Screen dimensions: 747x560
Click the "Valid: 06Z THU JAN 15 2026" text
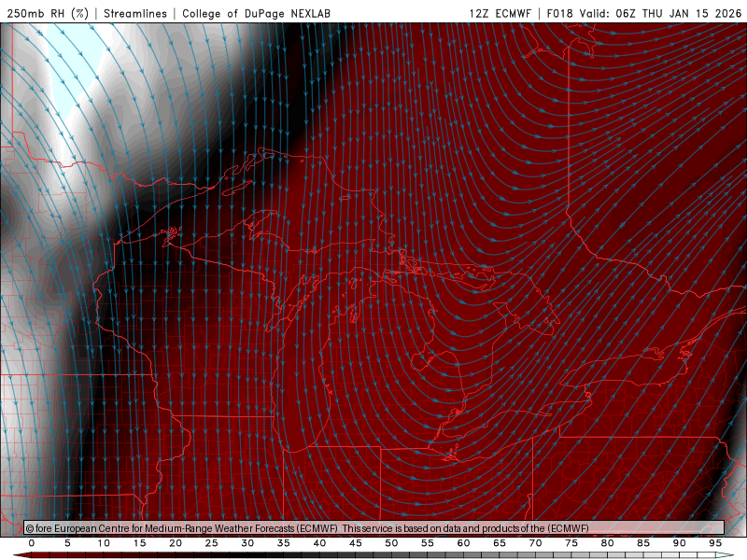click(660, 13)
